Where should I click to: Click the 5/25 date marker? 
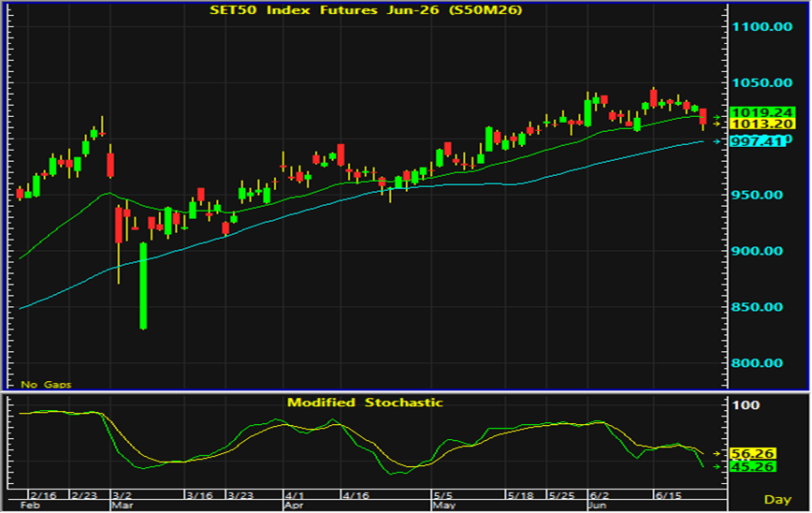561,495
